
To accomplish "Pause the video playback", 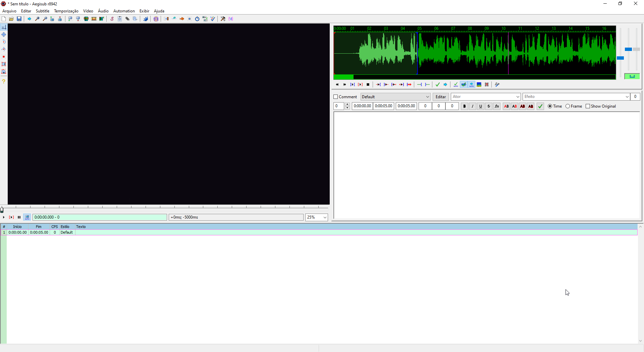I will tap(19, 217).
